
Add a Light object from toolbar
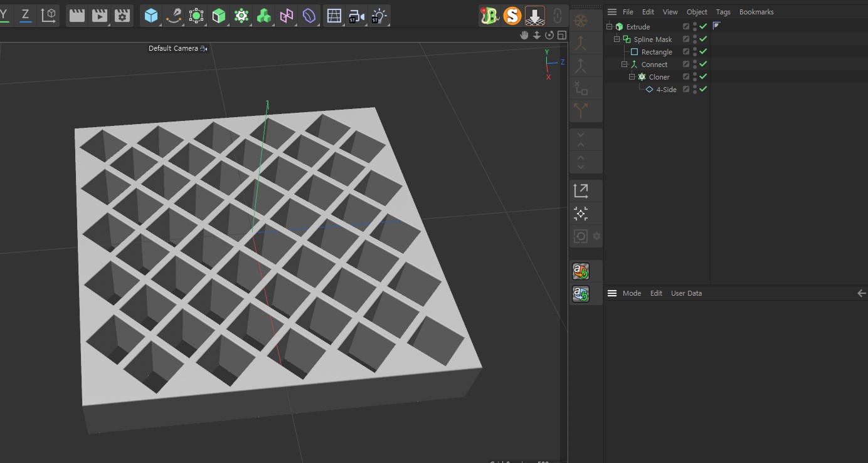pyautogui.click(x=379, y=16)
